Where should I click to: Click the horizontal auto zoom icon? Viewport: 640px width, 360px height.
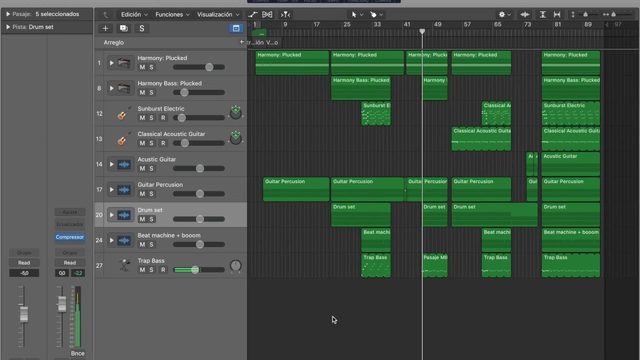(557, 14)
